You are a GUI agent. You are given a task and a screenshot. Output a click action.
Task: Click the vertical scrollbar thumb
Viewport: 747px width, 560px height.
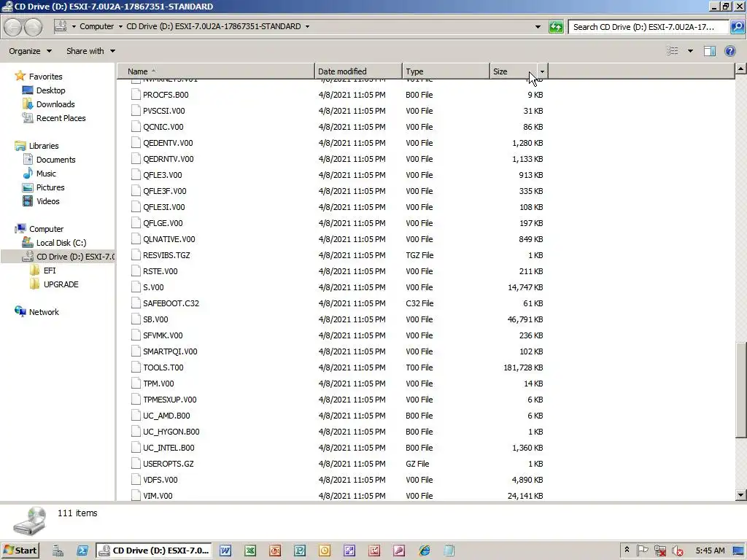point(740,390)
